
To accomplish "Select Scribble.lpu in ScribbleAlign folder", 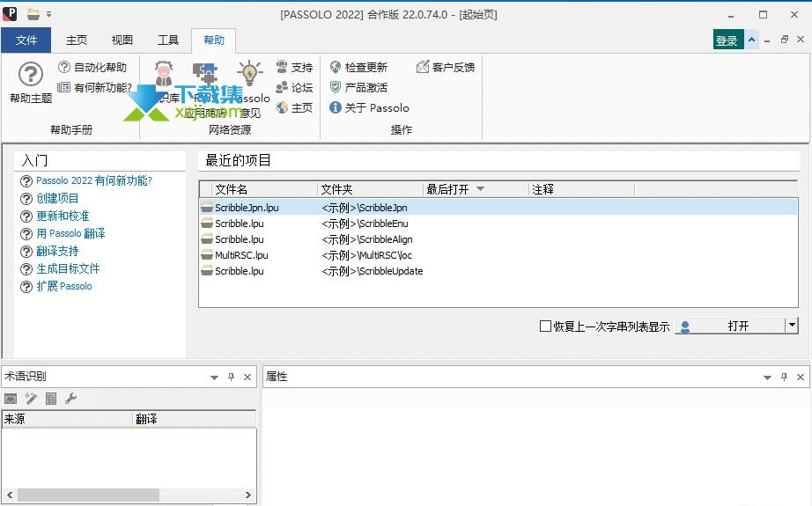I will click(x=498, y=239).
